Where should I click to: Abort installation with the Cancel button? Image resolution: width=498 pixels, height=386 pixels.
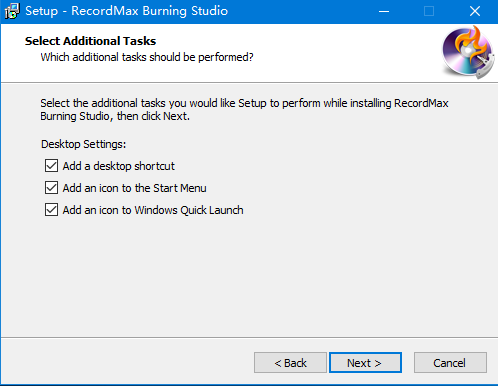tap(450, 363)
